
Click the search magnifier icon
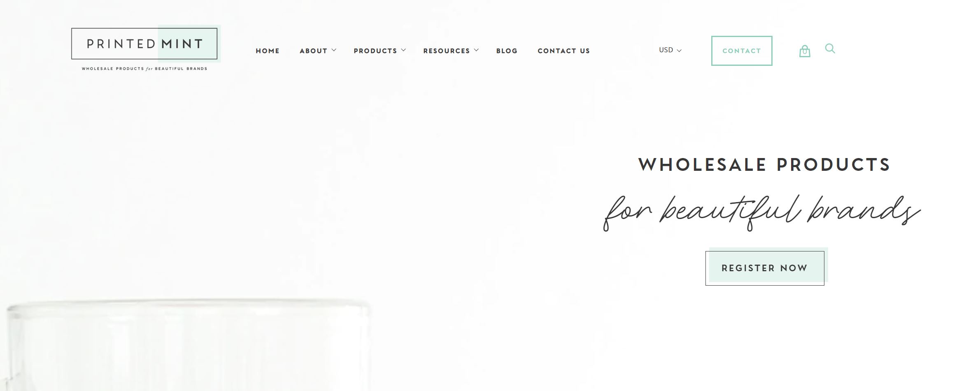830,49
